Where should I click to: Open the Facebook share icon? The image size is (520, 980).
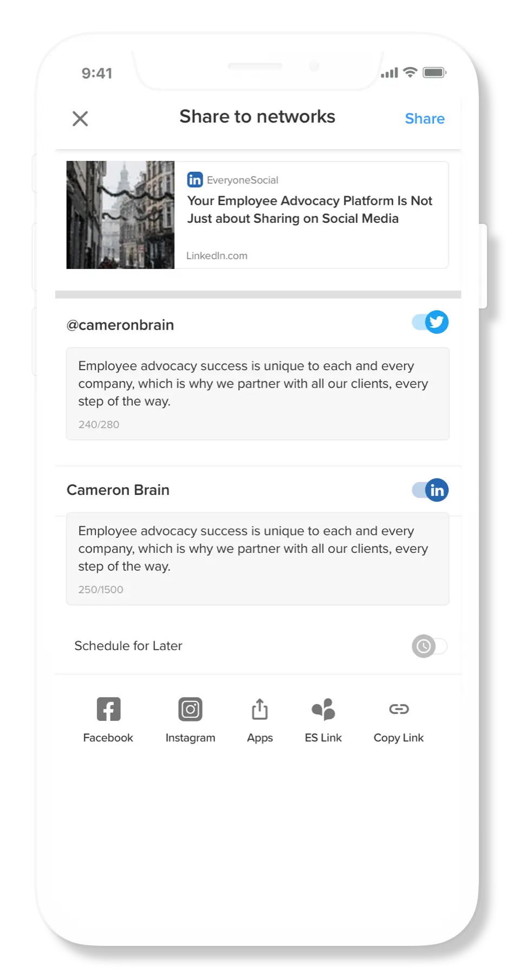click(x=108, y=709)
